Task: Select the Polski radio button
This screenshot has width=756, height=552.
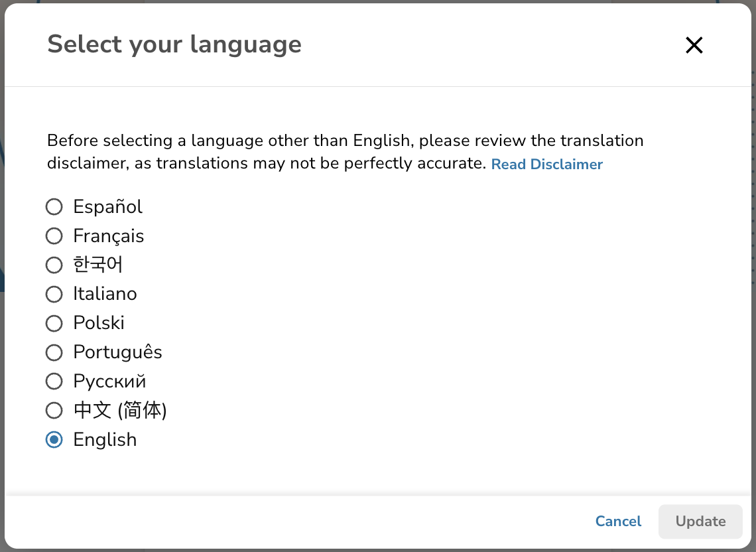Action: [54, 323]
